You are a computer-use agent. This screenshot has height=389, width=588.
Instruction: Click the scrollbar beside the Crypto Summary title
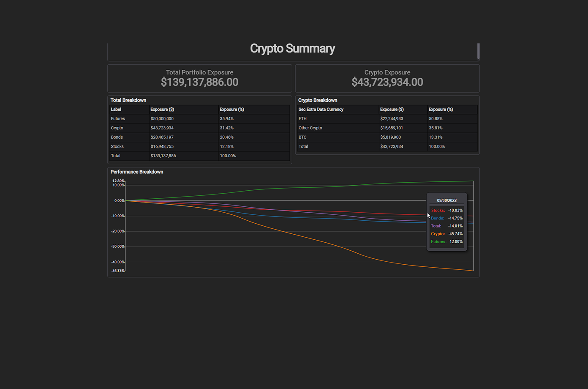(x=478, y=51)
